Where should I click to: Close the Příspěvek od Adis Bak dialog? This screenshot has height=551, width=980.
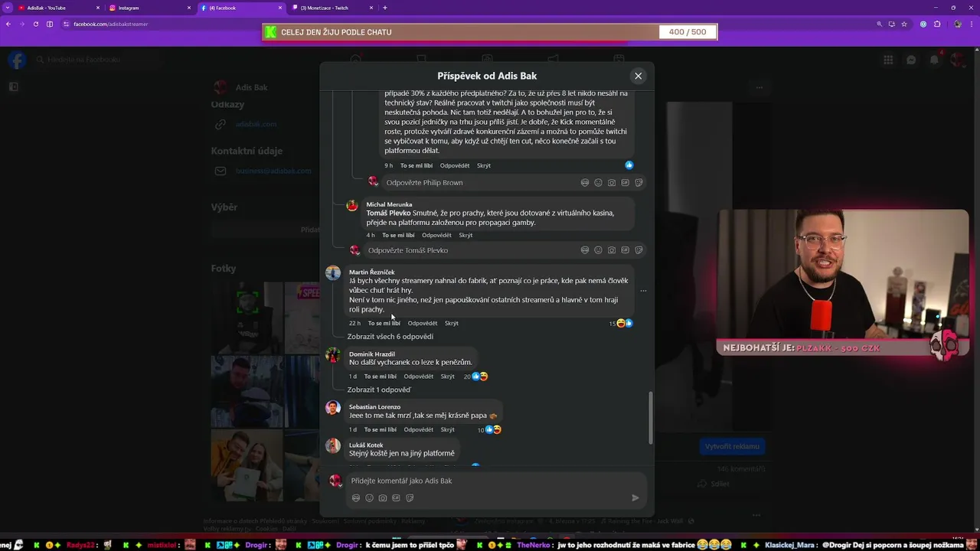click(638, 76)
